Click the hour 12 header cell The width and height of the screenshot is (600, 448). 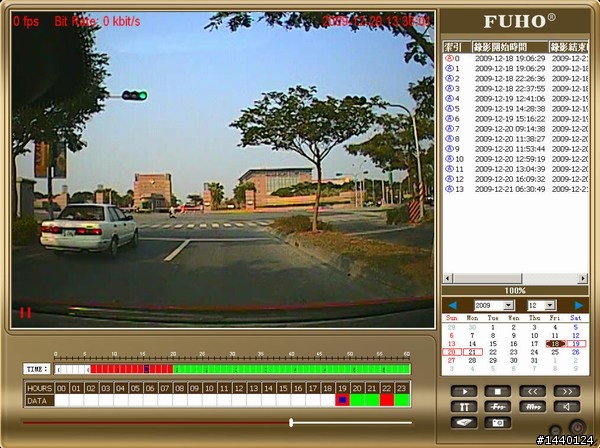(239, 388)
